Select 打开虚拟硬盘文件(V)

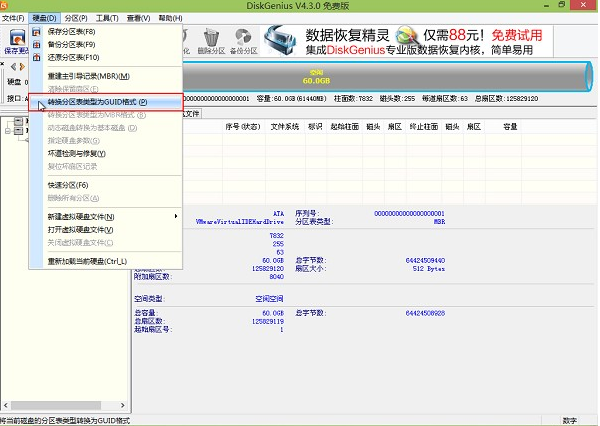tap(106, 230)
